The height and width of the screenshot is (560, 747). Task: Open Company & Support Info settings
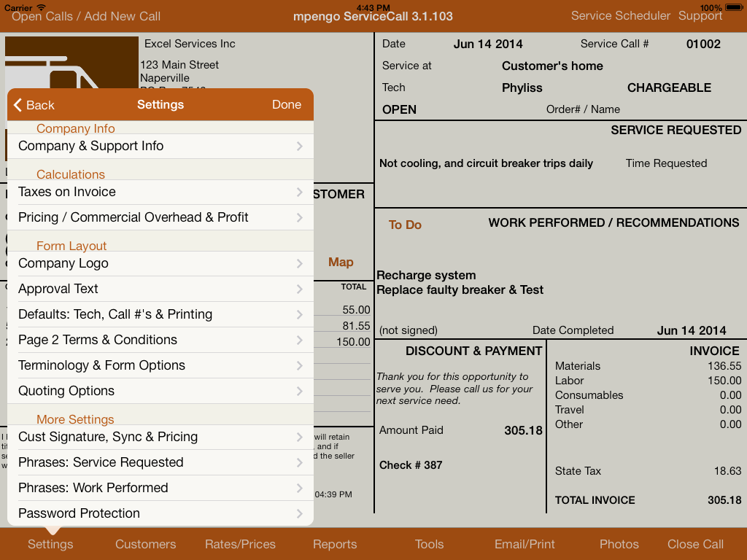(x=160, y=146)
